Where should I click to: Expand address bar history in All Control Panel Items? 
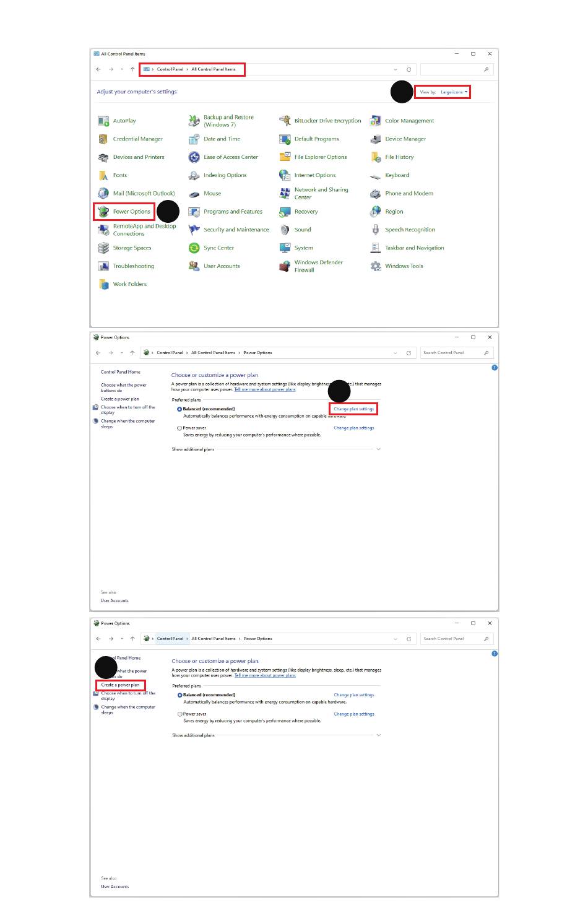[396, 69]
